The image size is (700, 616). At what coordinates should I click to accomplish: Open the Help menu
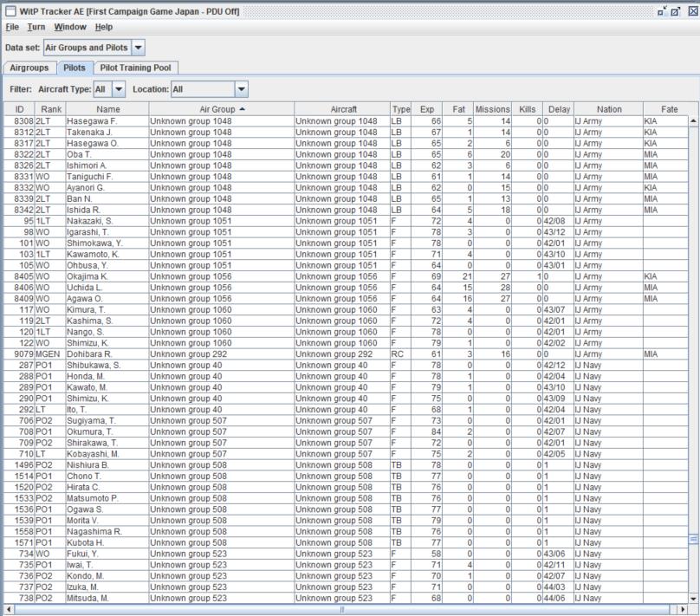pyautogui.click(x=104, y=27)
